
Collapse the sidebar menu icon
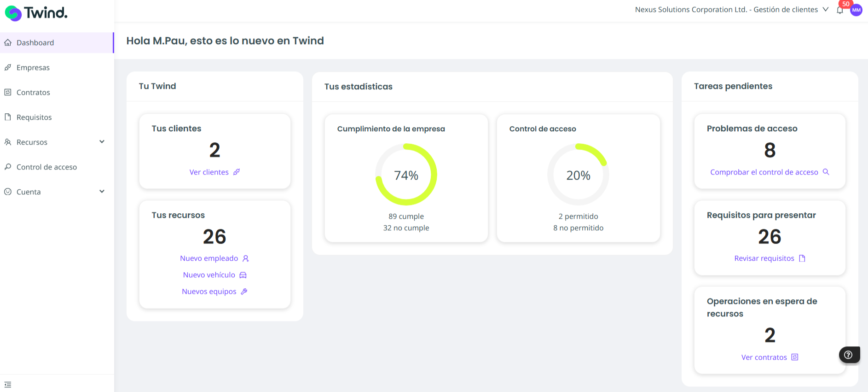pyautogui.click(x=8, y=385)
